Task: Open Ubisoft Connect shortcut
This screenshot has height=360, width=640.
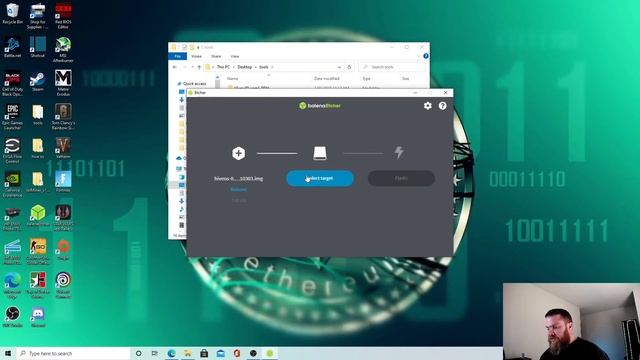Action: 63,286
